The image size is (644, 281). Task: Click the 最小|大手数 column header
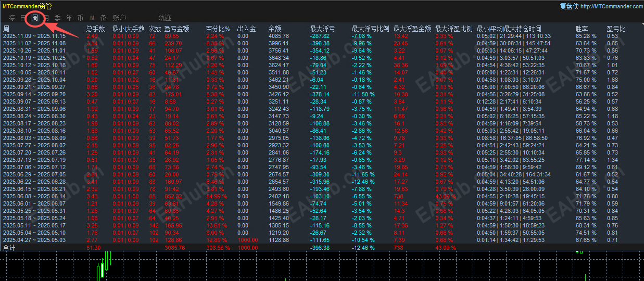(x=128, y=29)
